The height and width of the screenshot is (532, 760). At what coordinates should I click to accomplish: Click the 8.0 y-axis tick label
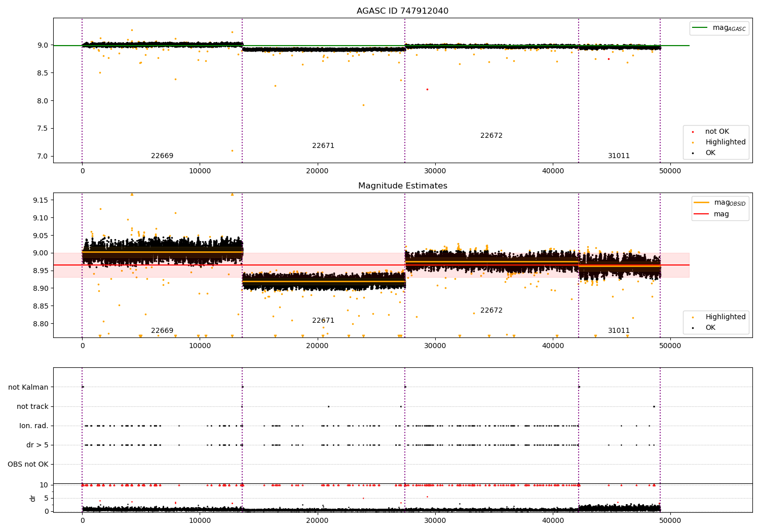[x=42, y=101]
